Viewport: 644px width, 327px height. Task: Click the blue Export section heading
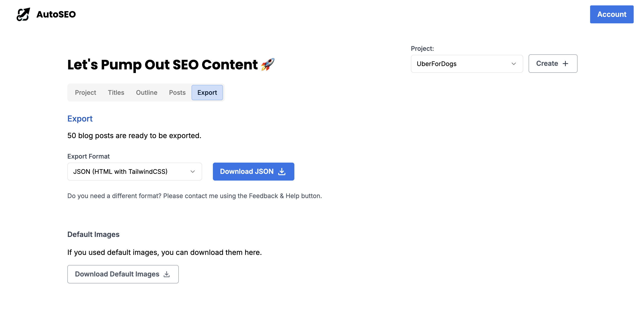pos(80,119)
